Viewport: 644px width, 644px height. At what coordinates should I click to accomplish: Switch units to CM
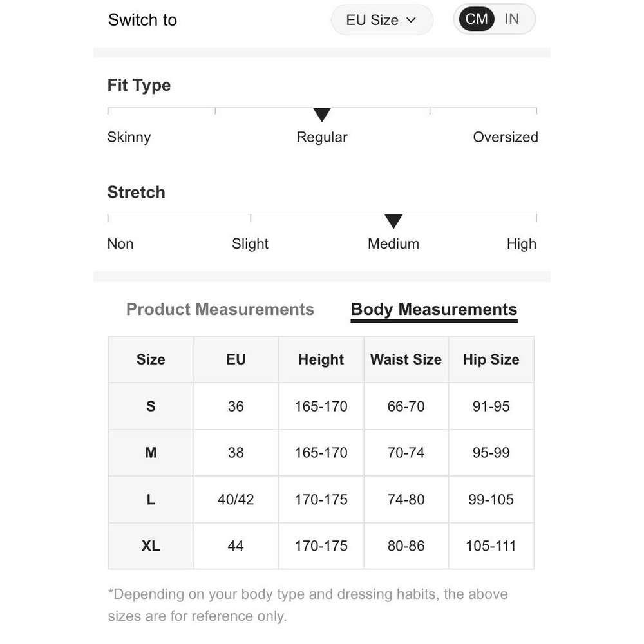tap(477, 19)
